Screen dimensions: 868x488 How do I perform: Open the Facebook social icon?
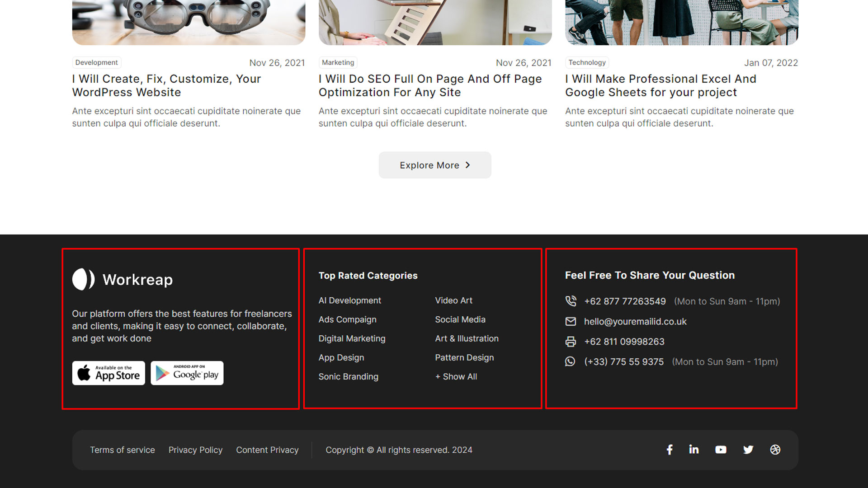click(670, 450)
